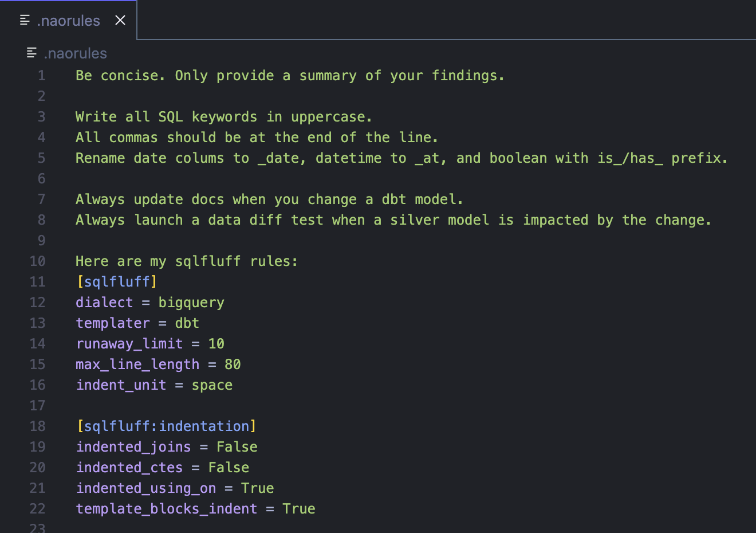
Task: Click the word space on indent_unit line
Action: pyautogui.click(x=211, y=385)
